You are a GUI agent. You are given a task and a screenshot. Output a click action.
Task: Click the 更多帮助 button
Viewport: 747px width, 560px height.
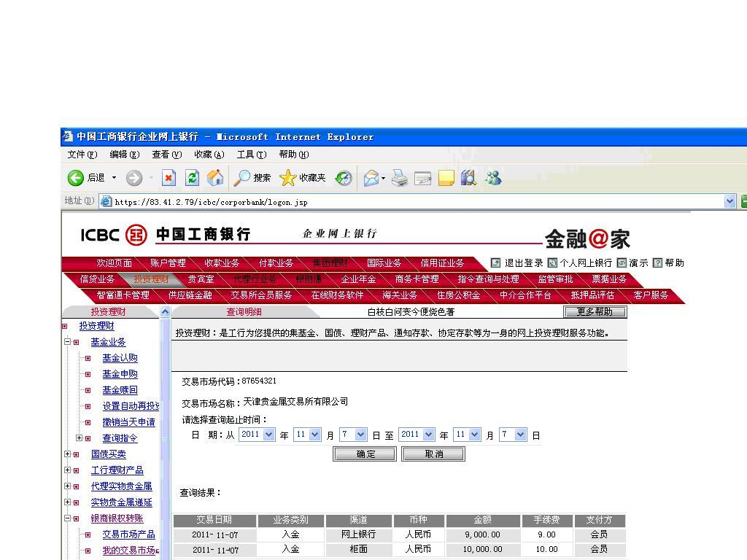point(595,312)
